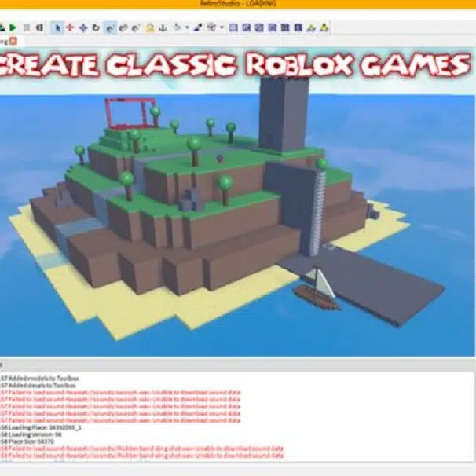Screen dimensions: 476x476
Task: Select the Anchor tool icon
Action: click(x=163, y=27)
